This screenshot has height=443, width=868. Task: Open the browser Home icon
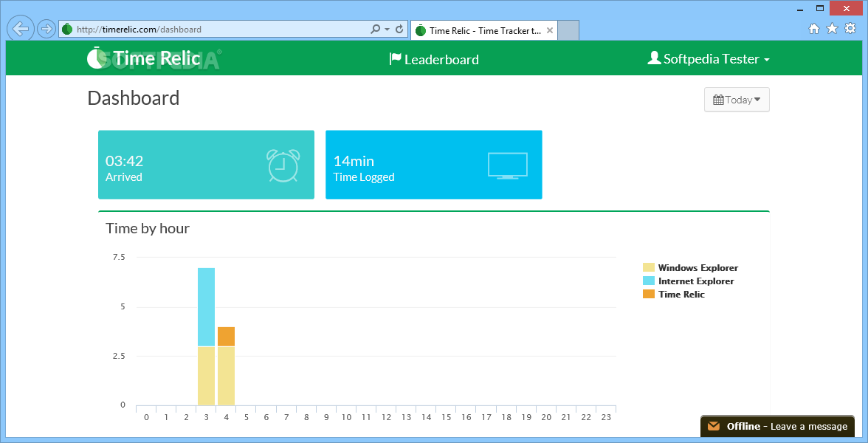pyautogui.click(x=813, y=29)
